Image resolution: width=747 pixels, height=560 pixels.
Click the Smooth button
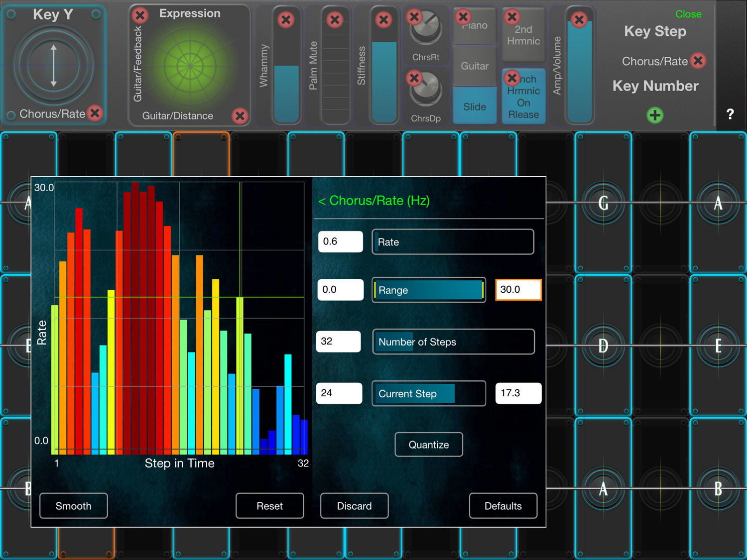(73, 506)
